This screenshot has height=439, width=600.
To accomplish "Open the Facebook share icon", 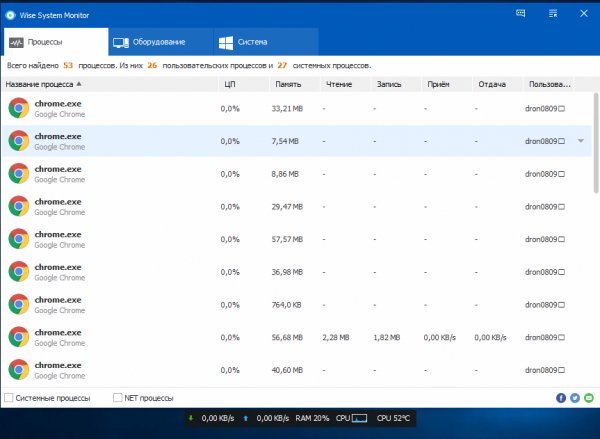I will [561, 398].
